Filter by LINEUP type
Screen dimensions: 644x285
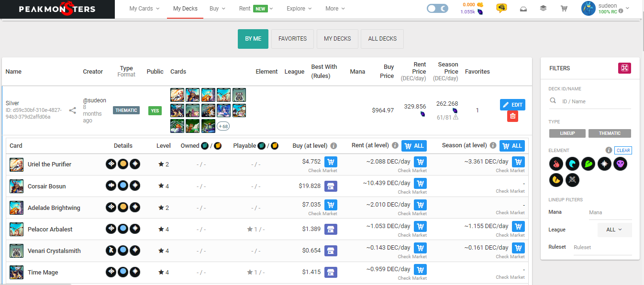[567, 133]
